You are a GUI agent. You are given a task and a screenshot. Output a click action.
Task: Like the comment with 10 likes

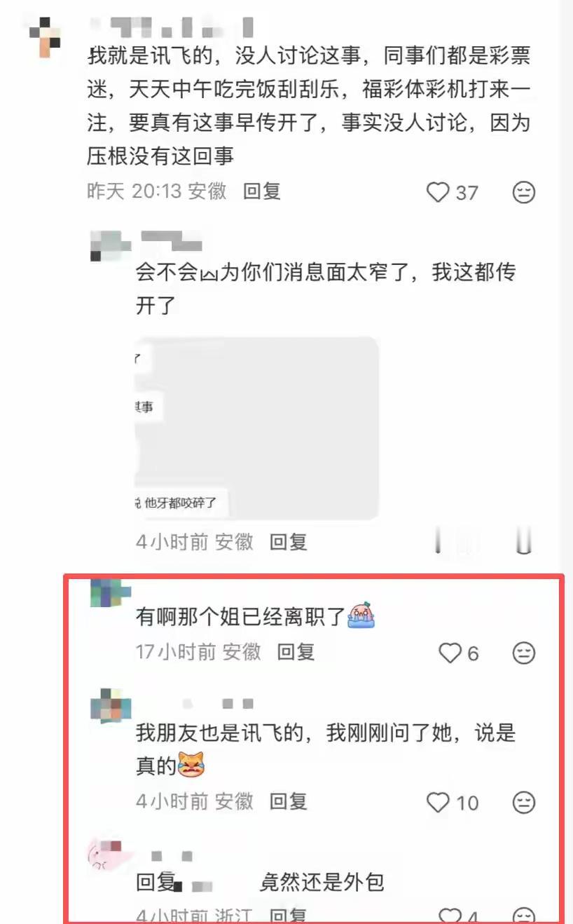(438, 801)
